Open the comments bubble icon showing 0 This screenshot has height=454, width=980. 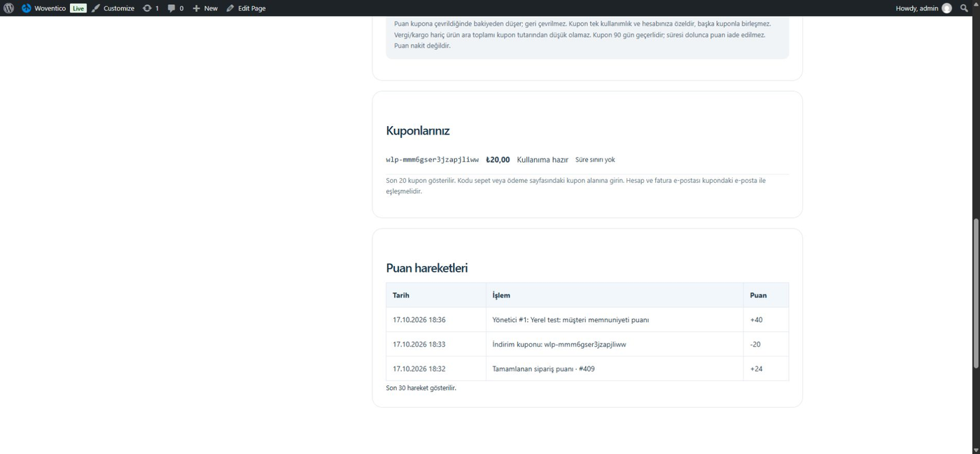[176, 8]
